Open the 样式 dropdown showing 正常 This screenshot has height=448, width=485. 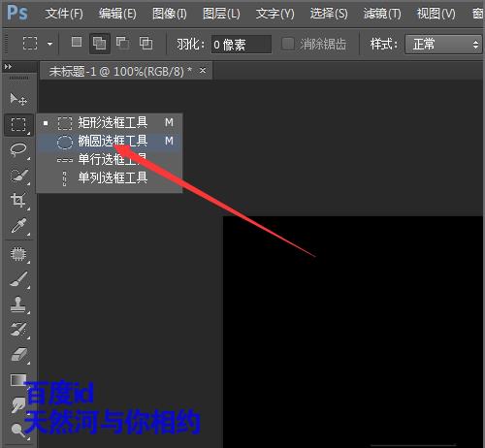point(443,44)
